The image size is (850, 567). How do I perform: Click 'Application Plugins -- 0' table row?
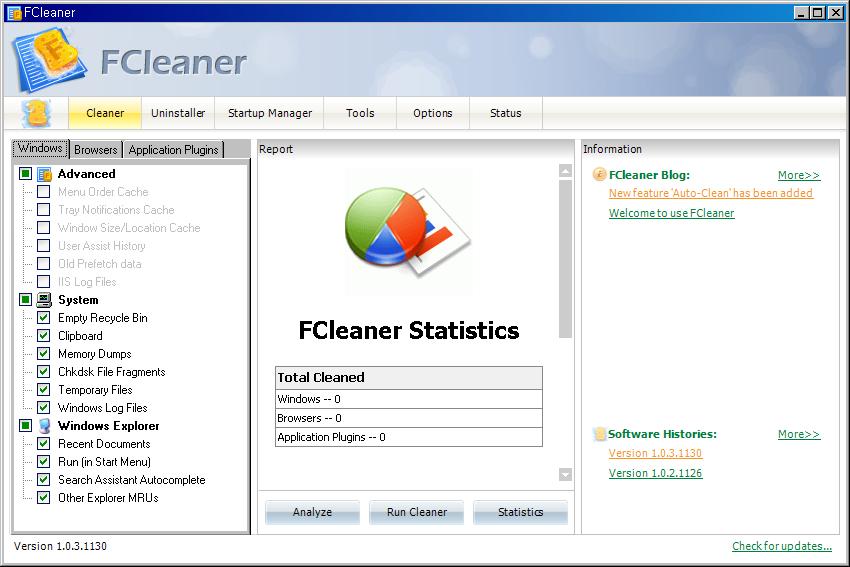tap(409, 437)
